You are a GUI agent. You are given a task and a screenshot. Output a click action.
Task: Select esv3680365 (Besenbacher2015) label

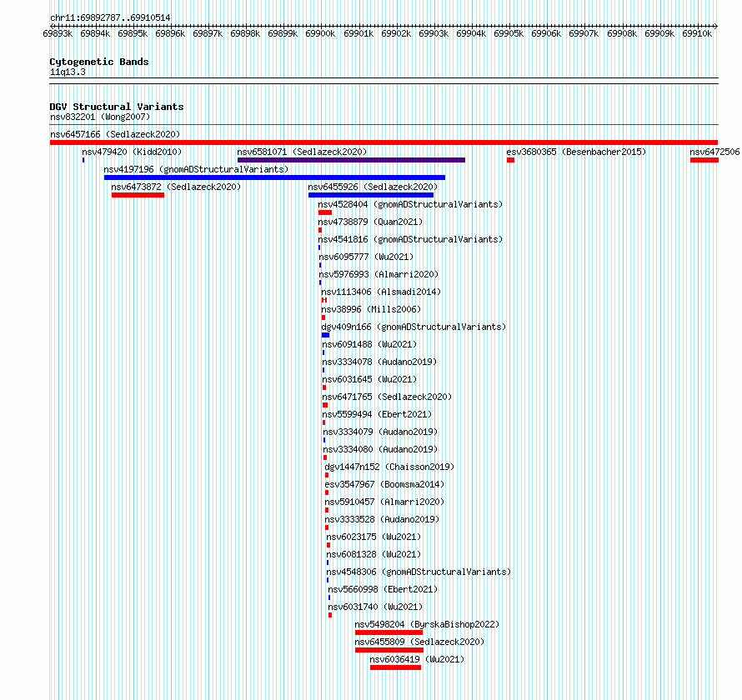576,152
